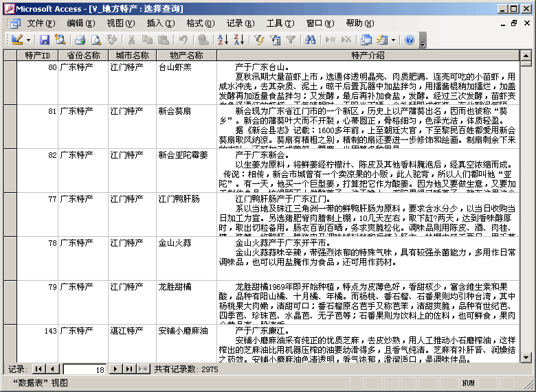Select row of record 78 via row selector
Viewport: 536px width, 392px height.
[x=10, y=259]
